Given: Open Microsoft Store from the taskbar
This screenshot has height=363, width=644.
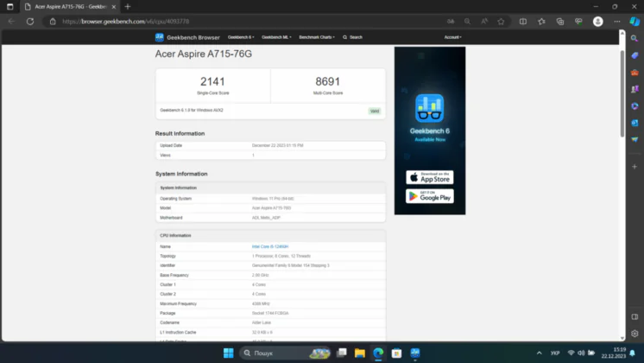Looking at the screenshot, I should (396, 353).
